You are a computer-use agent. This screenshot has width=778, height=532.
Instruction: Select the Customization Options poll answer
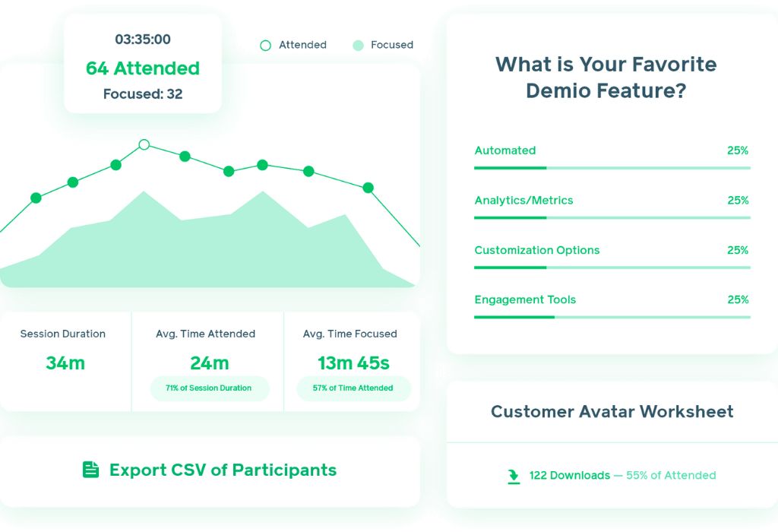pos(536,250)
